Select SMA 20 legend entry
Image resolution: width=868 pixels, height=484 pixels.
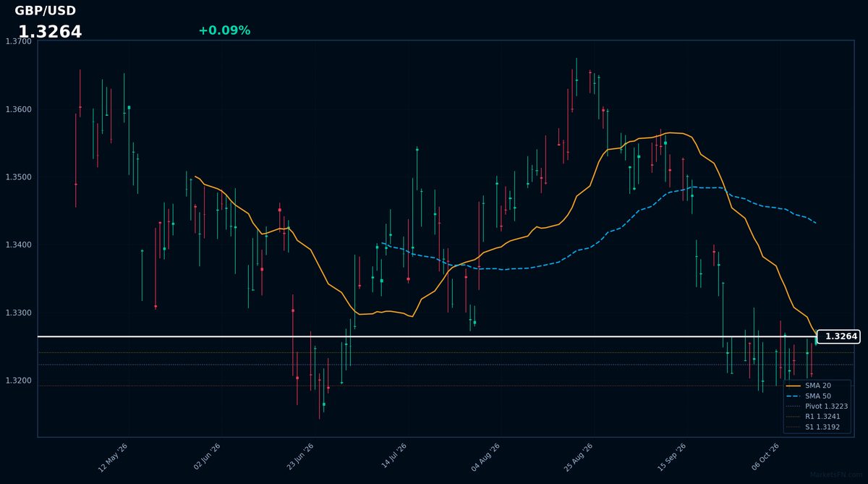click(x=817, y=386)
